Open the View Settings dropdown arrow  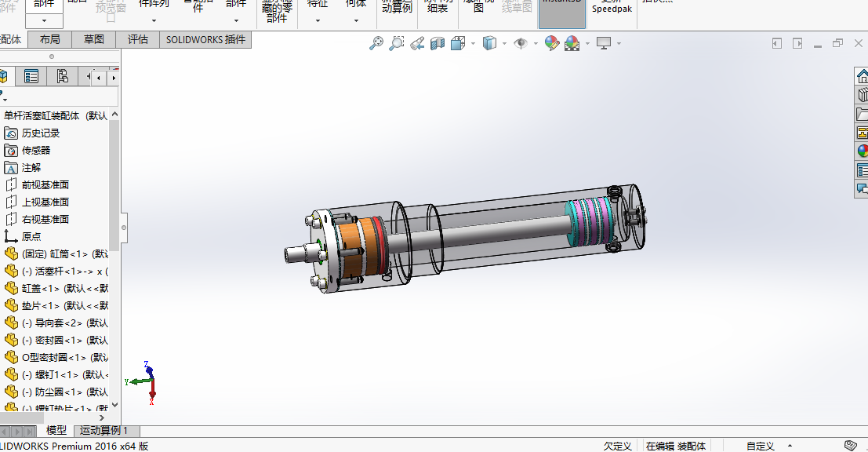click(619, 43)
